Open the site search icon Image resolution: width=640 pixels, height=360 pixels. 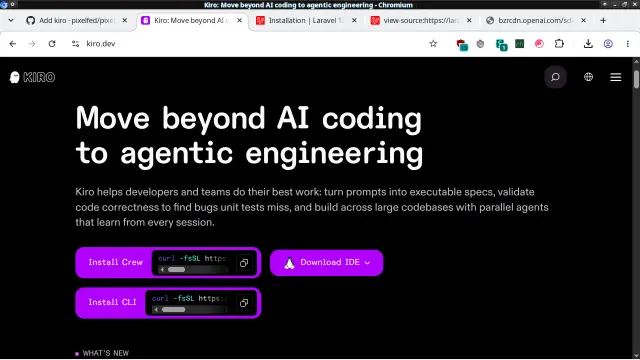(x=555, y=77)
